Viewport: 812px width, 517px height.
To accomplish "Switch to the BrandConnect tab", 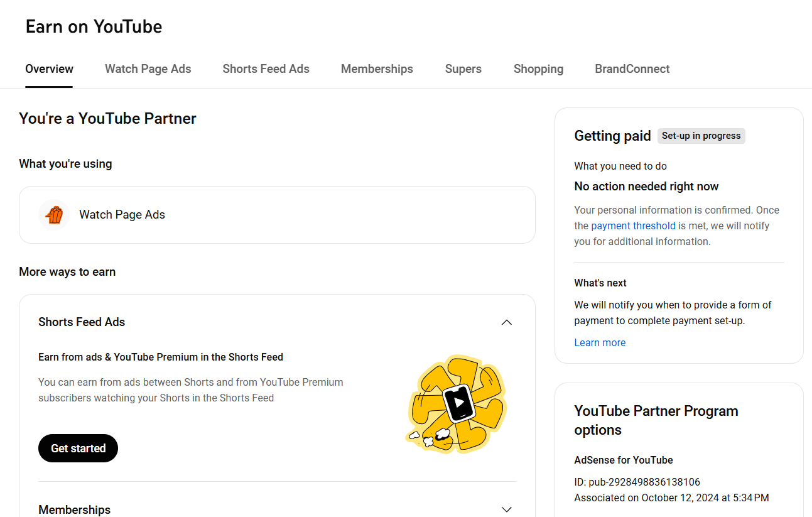I will (x=632, y=69).
